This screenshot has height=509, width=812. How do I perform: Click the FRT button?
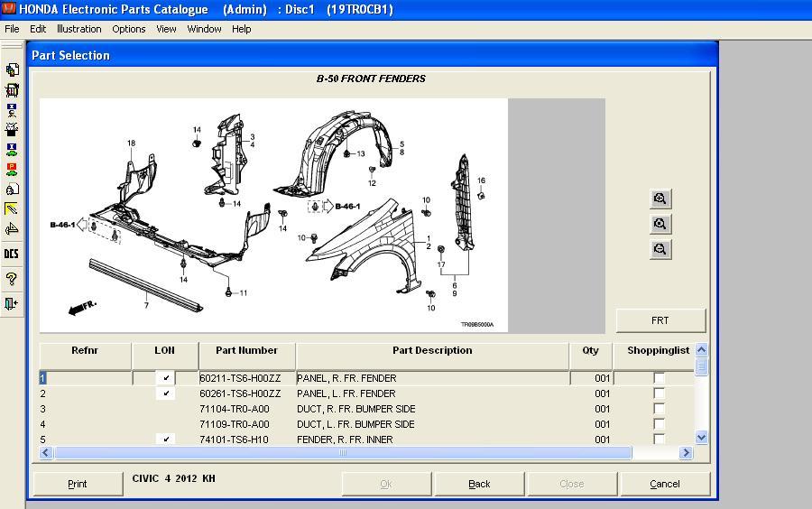pos(660,320)
